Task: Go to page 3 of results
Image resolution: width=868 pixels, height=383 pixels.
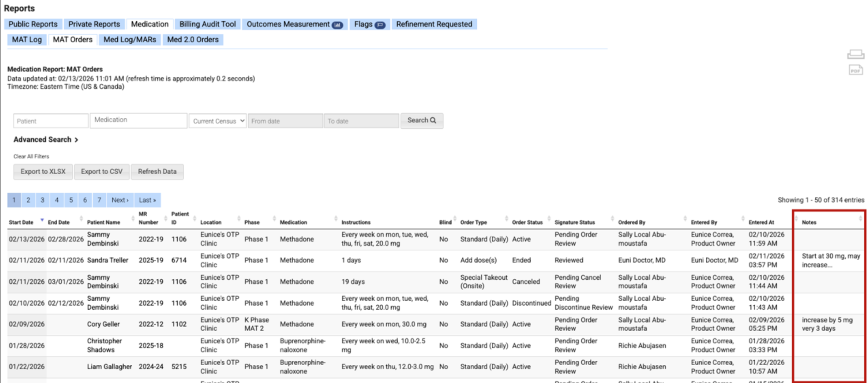Action: pos(42,200)
